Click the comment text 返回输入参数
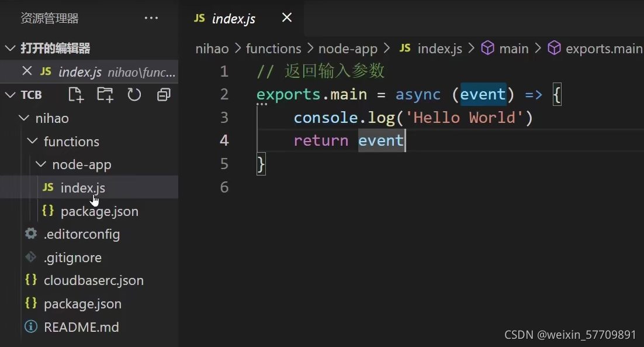Screen dimensions: 644x347 [x=334, y=71]
